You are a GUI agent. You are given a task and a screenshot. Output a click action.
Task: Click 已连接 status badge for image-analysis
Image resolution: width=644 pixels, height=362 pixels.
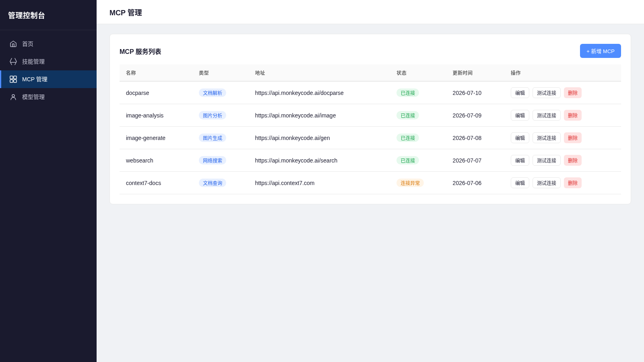(408, 115)
